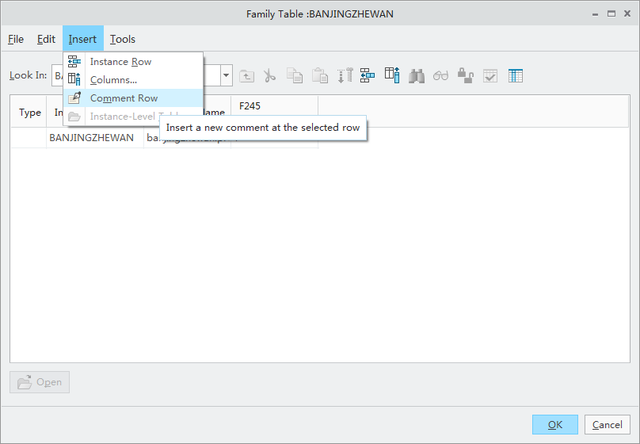Click the up one level toolbar icon
640x444 pixels.
click(x=247, y=76)
